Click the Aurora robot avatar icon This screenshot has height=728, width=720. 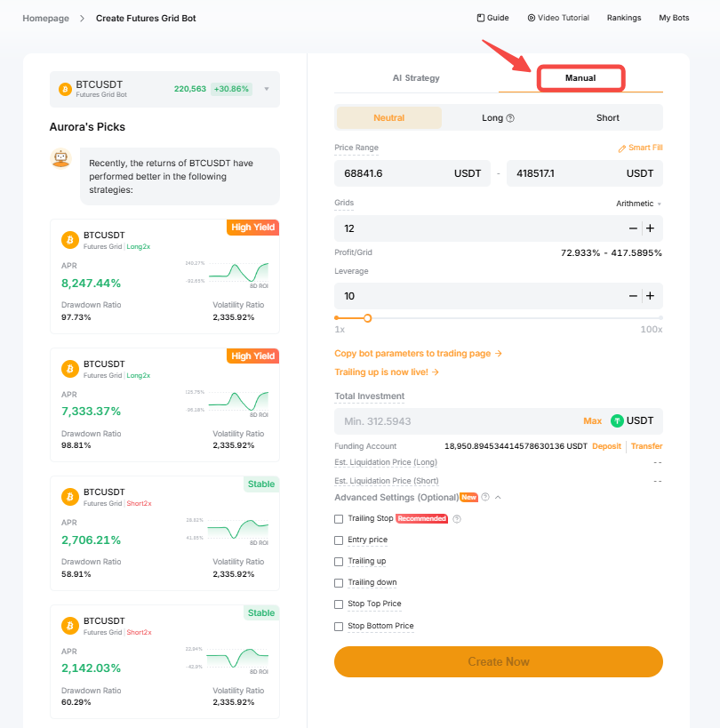point(60,159)
